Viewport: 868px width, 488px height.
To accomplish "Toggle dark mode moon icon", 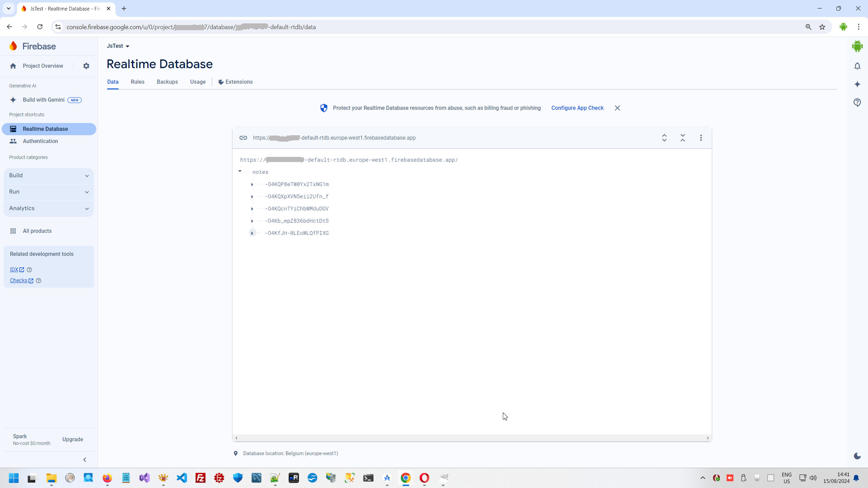I will coord(857,456).
